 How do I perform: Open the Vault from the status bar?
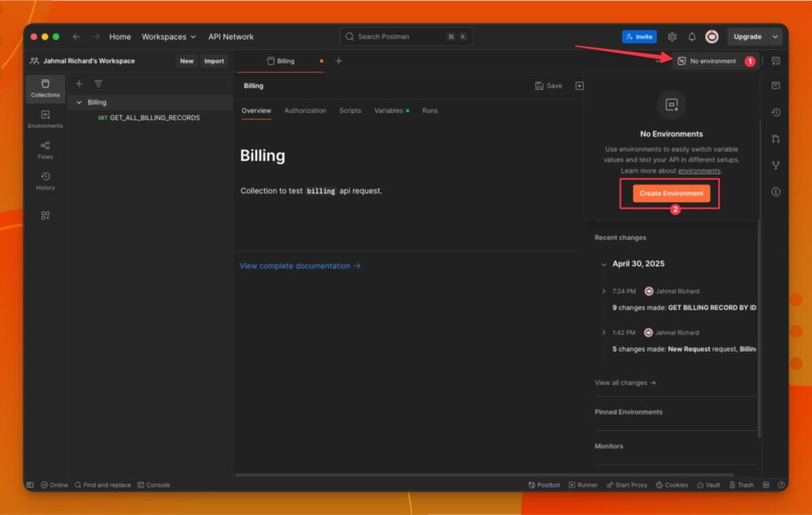click(x=708, y=485)
